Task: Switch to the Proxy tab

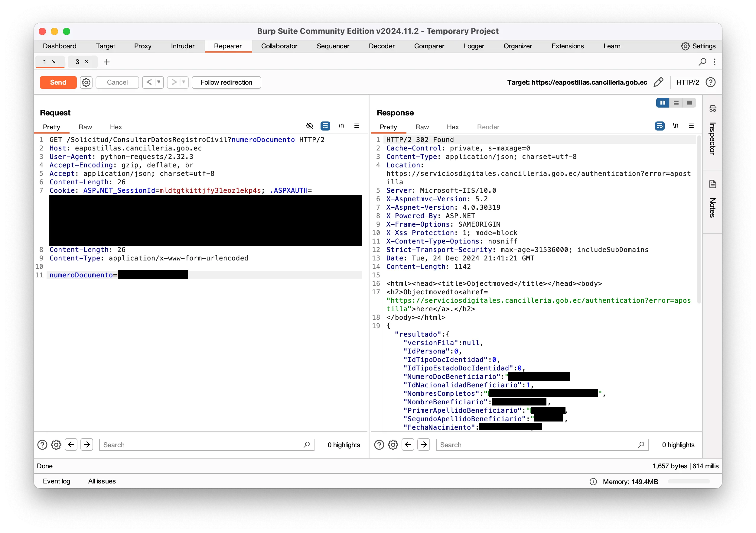Action: point(142,46)
